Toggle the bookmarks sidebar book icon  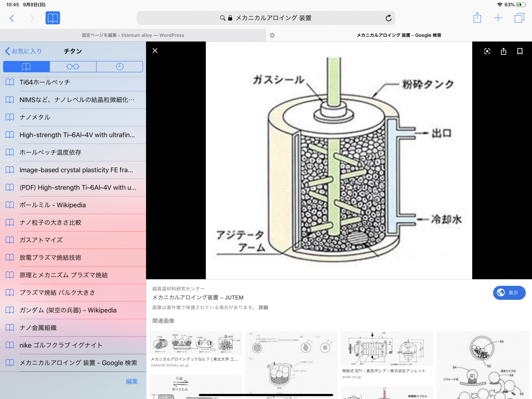tap(53, 18)
